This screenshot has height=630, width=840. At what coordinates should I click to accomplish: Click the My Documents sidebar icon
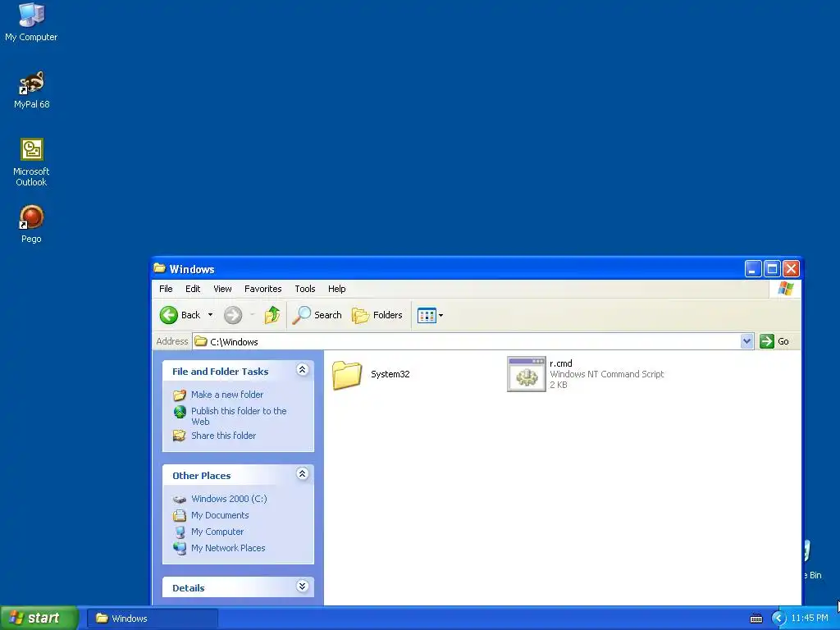(180, 515)
